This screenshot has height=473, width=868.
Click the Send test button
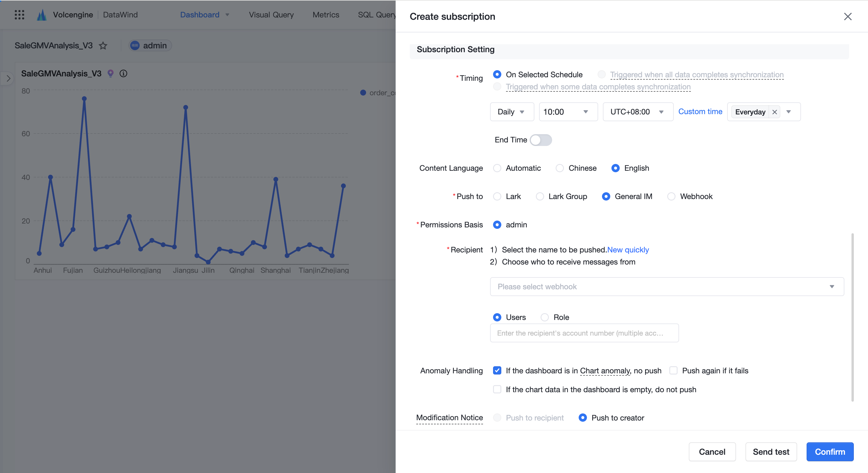pos(771,451)
